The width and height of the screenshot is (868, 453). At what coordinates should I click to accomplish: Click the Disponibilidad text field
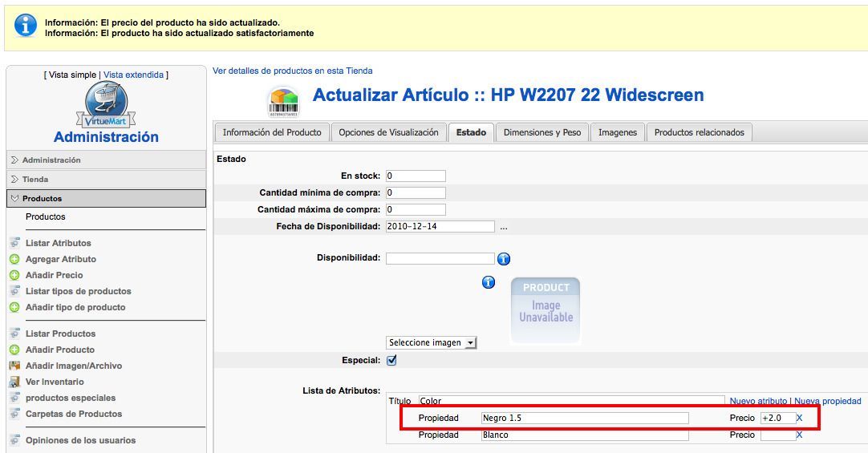(x=440, y=258)
